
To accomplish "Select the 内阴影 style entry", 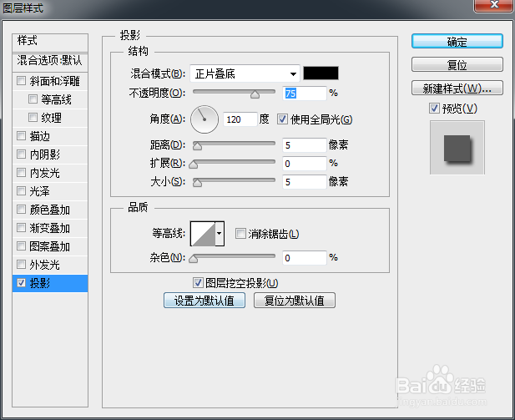I will (x=50, y=154).
